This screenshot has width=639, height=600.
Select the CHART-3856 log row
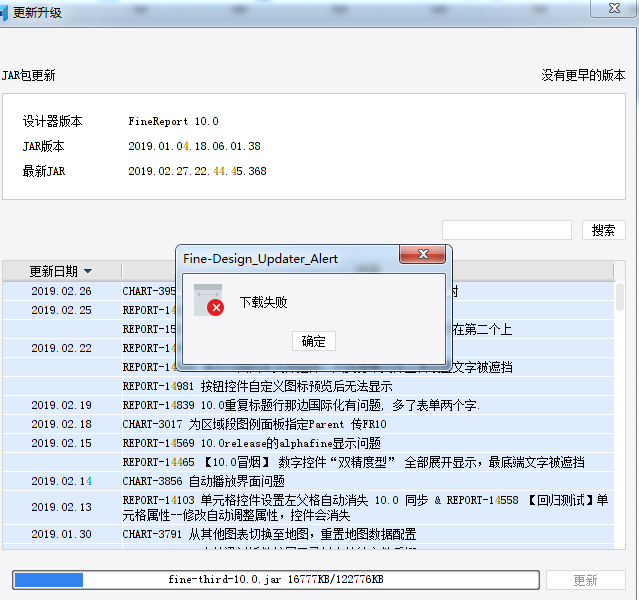(x=368, y=481)
